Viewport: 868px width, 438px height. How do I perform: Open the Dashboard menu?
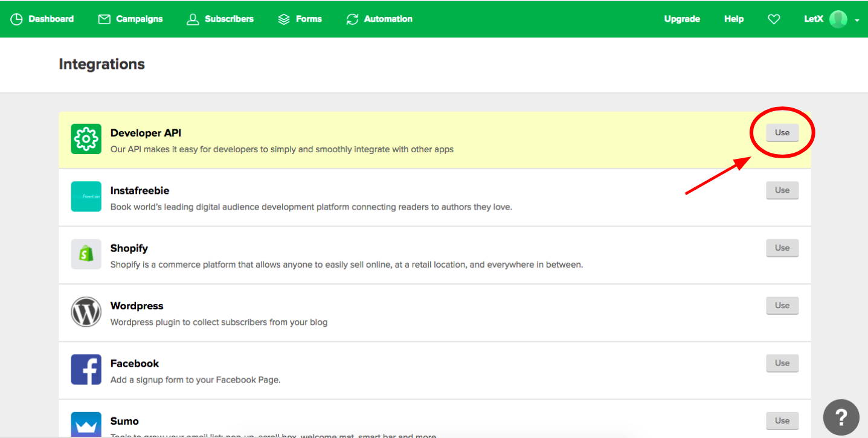coord(42,19)
